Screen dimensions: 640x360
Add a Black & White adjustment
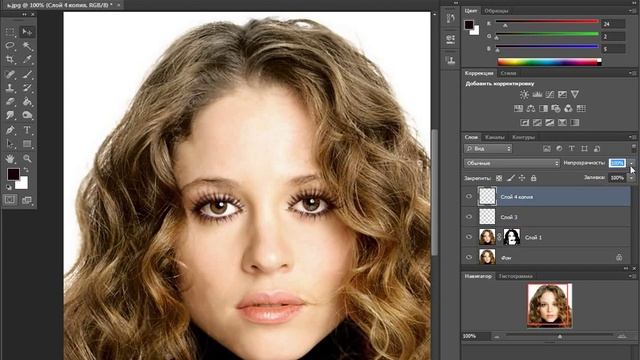tap(543, 109)
